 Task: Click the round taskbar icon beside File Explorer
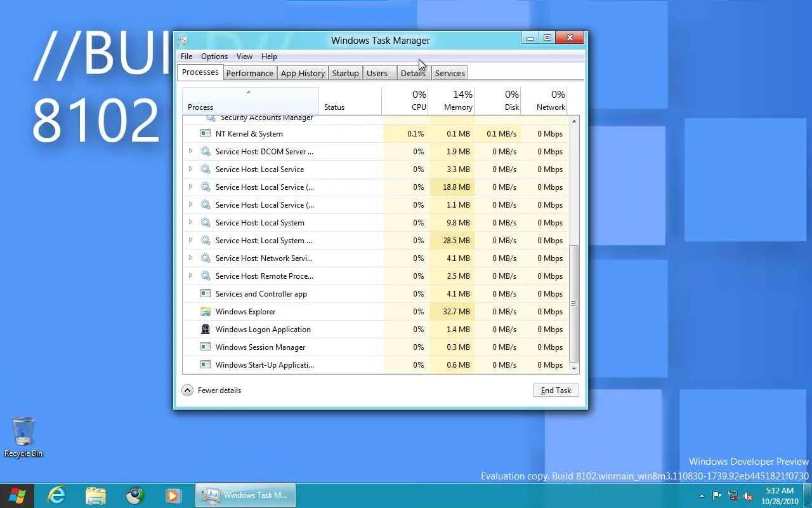pyautogui.click(x=134, y=495)
